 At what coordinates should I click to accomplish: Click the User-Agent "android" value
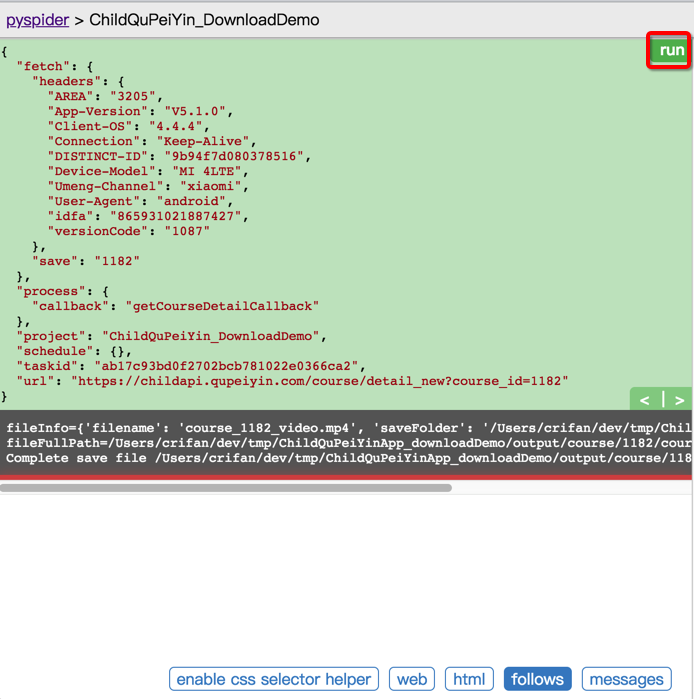tap(191, 201)
